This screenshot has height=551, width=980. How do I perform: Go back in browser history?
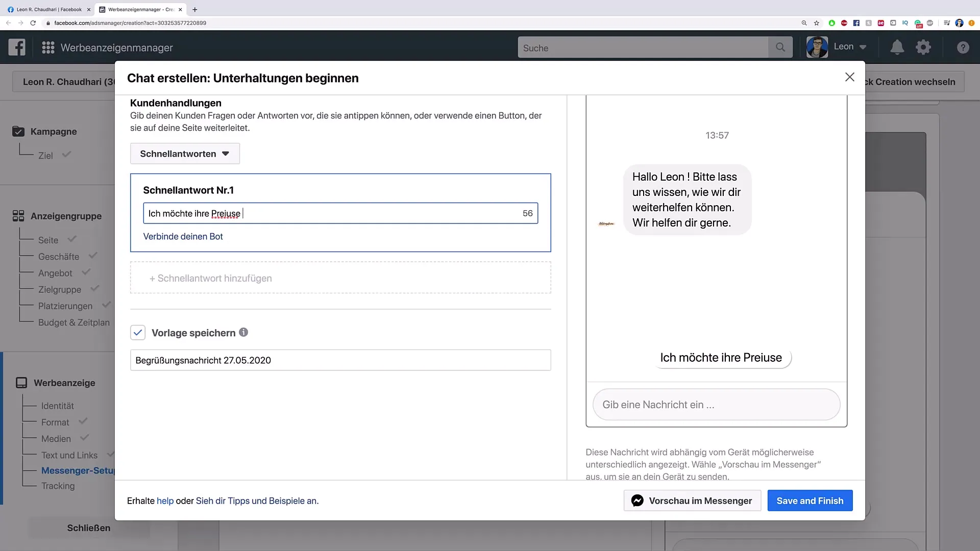[x=9, y=23]
